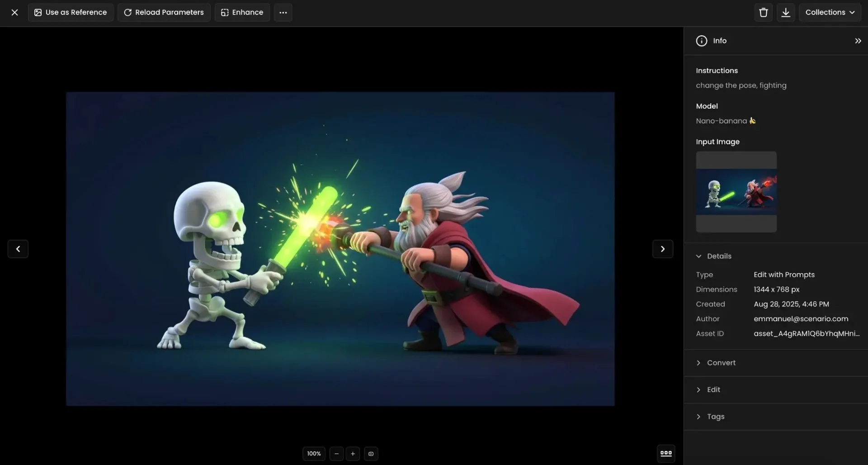
Task: Open the Info panel icon
Action: [701, 40]
